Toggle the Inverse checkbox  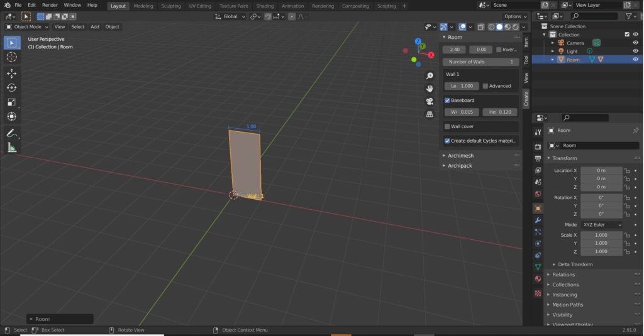[x=499, y=50]
